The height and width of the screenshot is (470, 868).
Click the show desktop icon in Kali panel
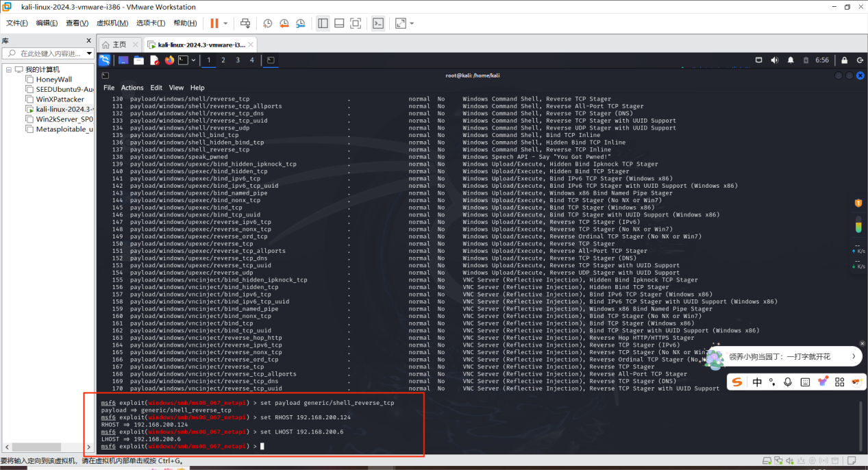(x=123, y=60)
